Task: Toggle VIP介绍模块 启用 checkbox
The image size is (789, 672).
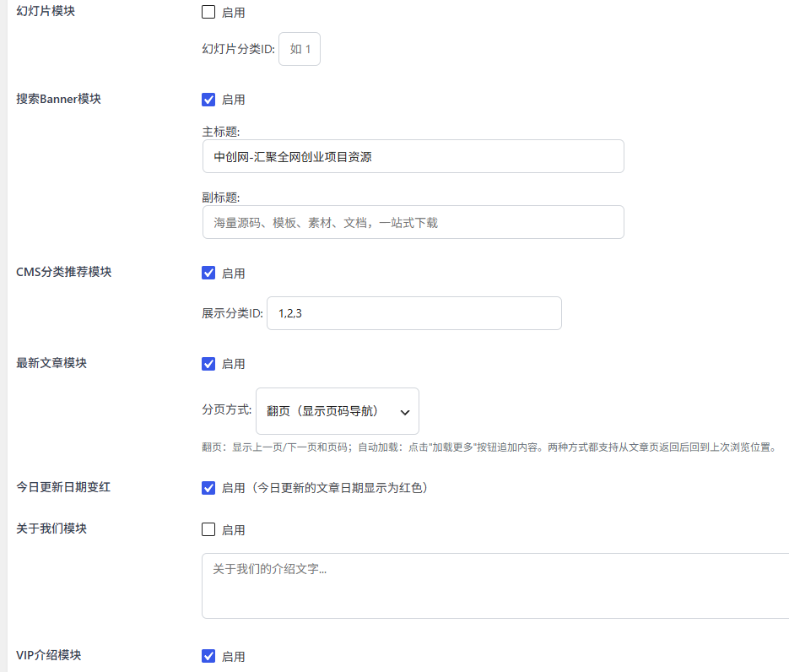Action: (208, 656)
